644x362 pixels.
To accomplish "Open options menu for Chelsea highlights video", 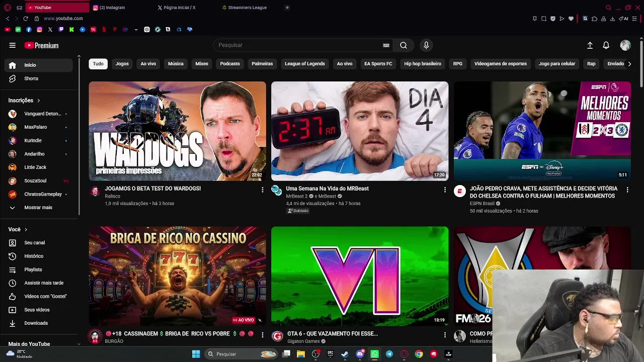I will [x=627, y=190].
